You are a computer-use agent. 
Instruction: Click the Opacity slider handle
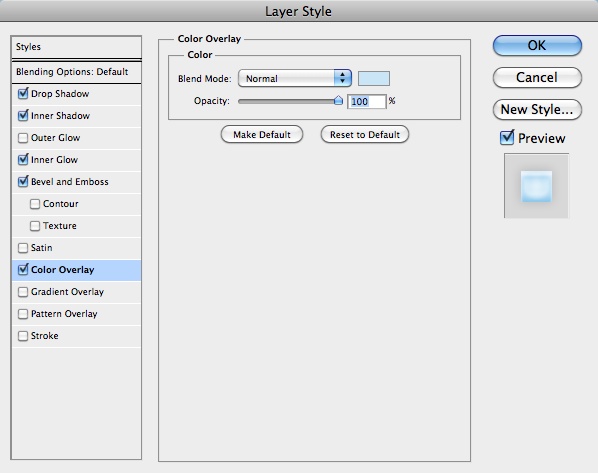point(338,101)
